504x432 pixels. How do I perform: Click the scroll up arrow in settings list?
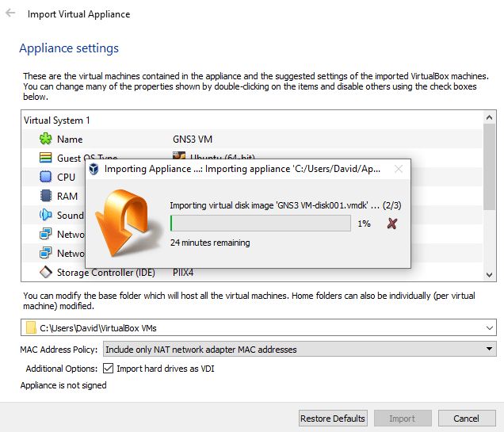(489, 117)
